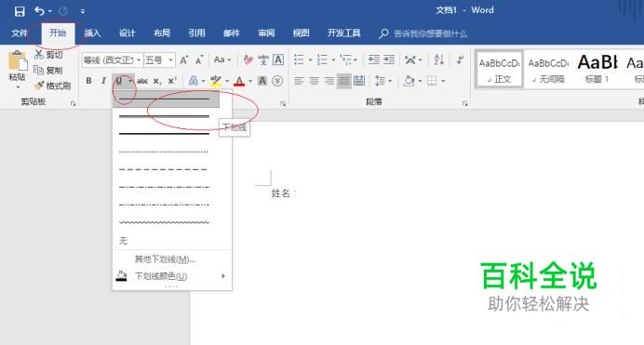
Task: Open font color dropdown arrow
Action: [x=250, y=81]
